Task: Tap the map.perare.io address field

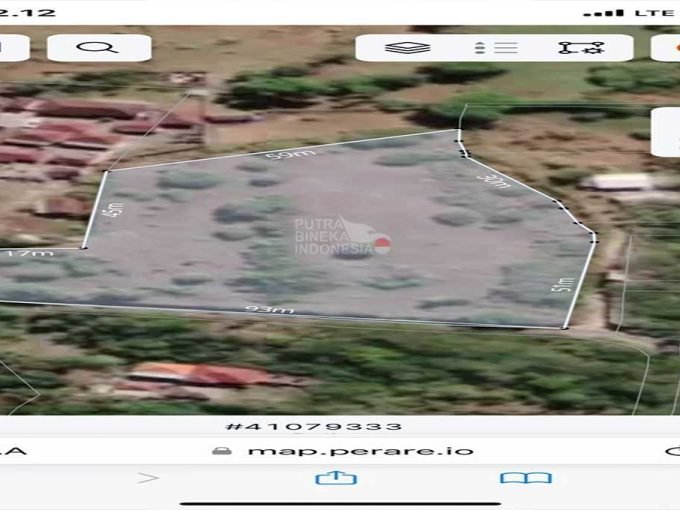Action: 360,450
